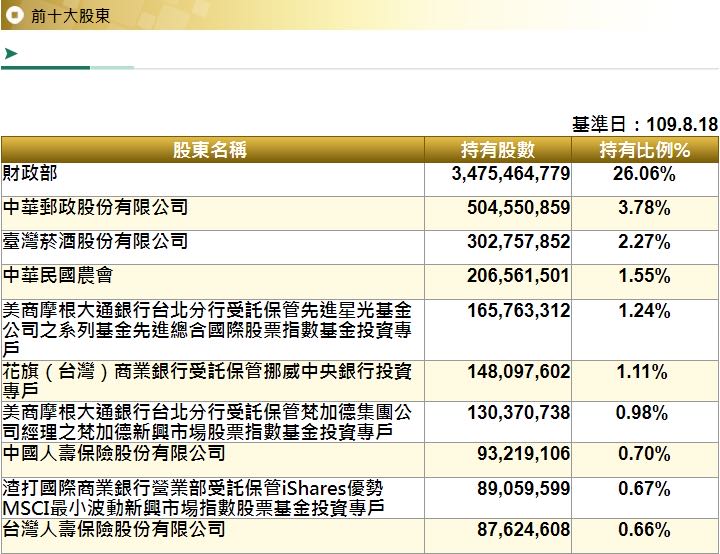Select 臺灣菸酒股份有限公司 row name
The image size is (720, 554).
(96, 241)
